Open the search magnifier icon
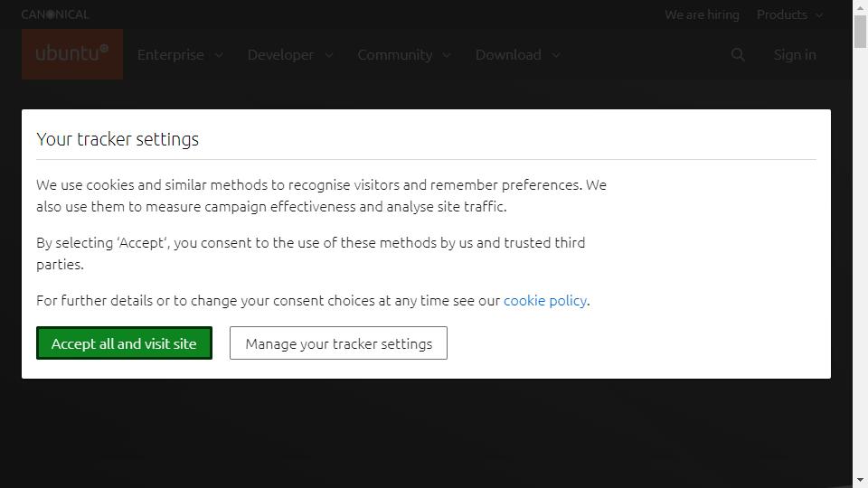The image size is (868, 488). [x=738, y=54]
